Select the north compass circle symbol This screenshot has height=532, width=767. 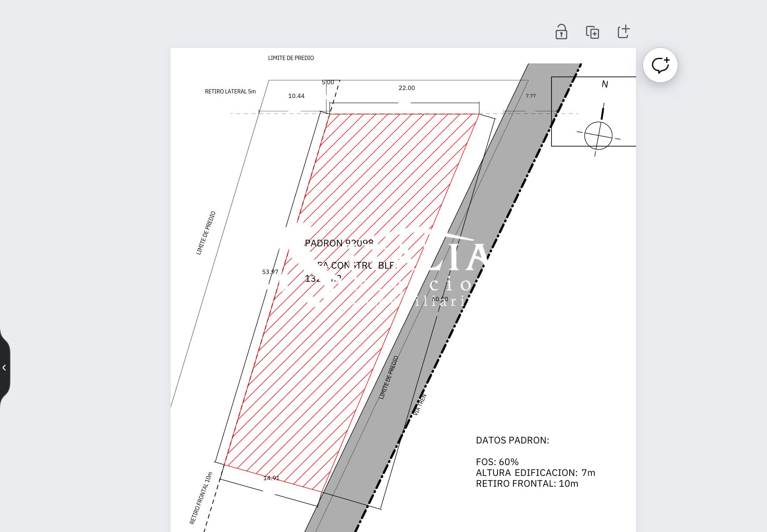[x=598, y=135]
